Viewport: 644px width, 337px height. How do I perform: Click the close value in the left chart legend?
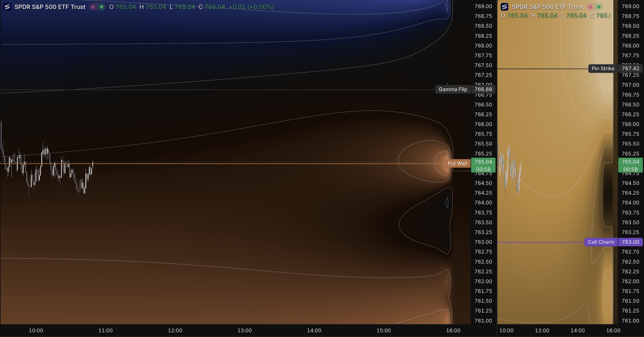[x=215, y=7]
